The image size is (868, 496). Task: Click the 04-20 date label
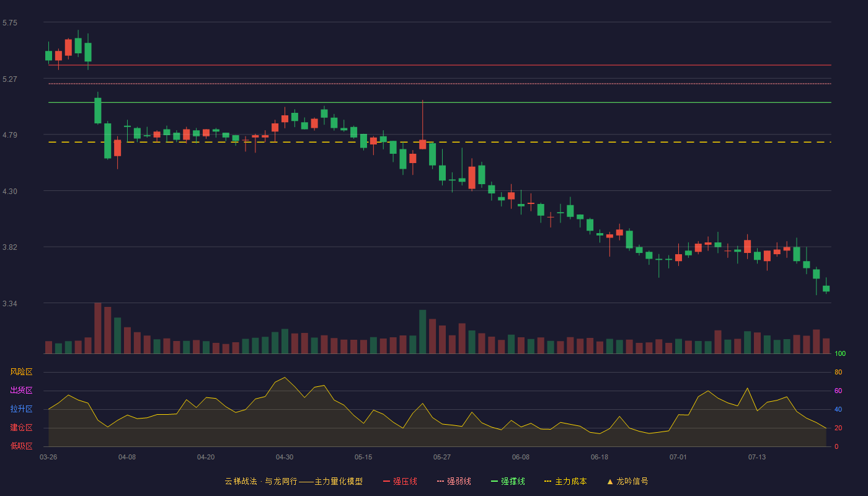(206, 457)
